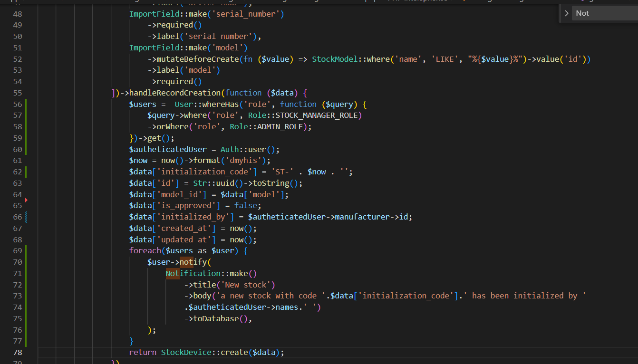Image resolution: width=638 pixels, height=364 pixels.
Task: Click the body method call on line 73
Action: click(202, 296)
